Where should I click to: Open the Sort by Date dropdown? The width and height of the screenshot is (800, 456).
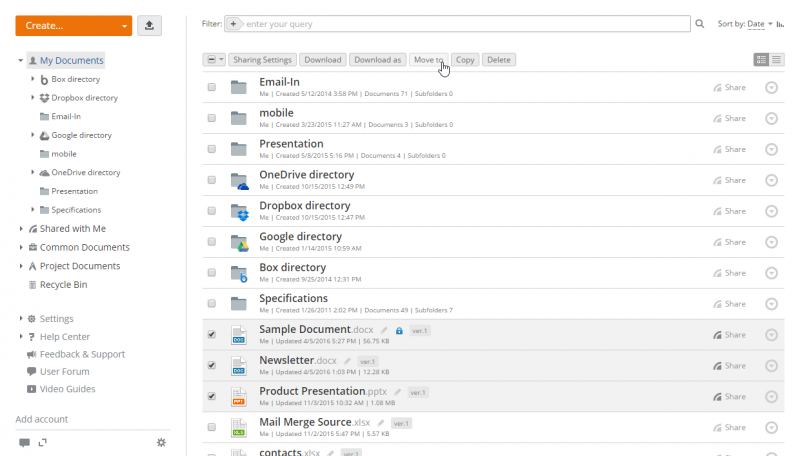point(760,24)
